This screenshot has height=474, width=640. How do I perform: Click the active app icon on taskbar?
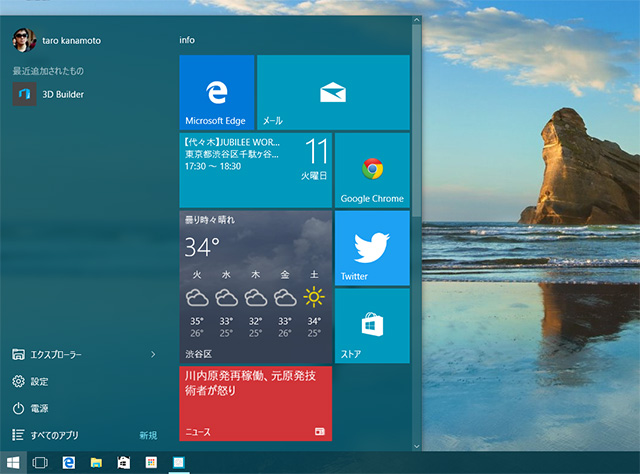[x=179, y=462]
